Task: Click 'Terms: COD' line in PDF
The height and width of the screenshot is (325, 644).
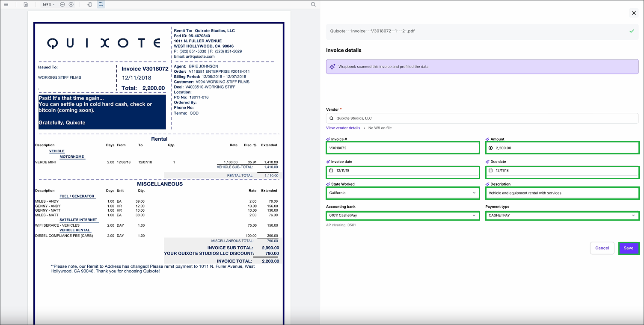Action: tap(186, 113)
